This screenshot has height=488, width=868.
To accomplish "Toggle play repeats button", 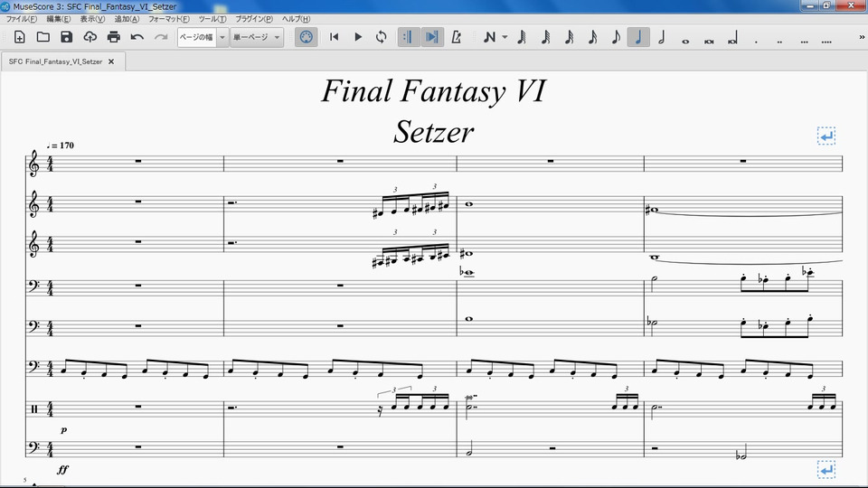I will 409,37.
